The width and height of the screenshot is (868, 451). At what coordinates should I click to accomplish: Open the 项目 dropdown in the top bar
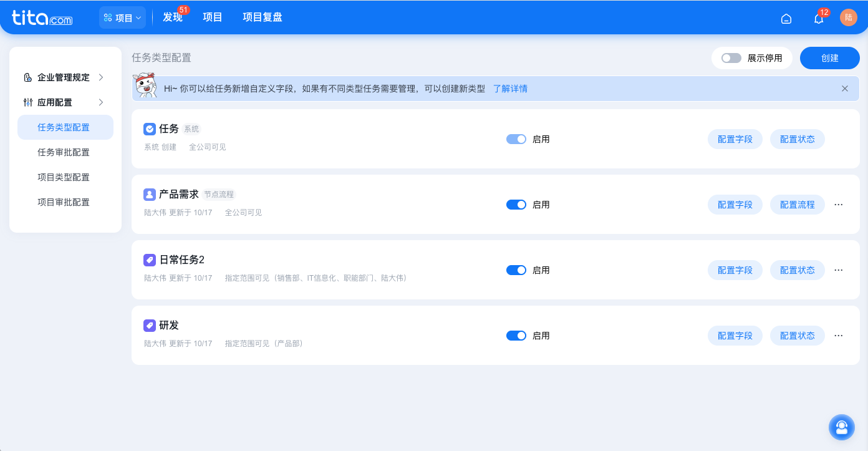tap(122, 17)
